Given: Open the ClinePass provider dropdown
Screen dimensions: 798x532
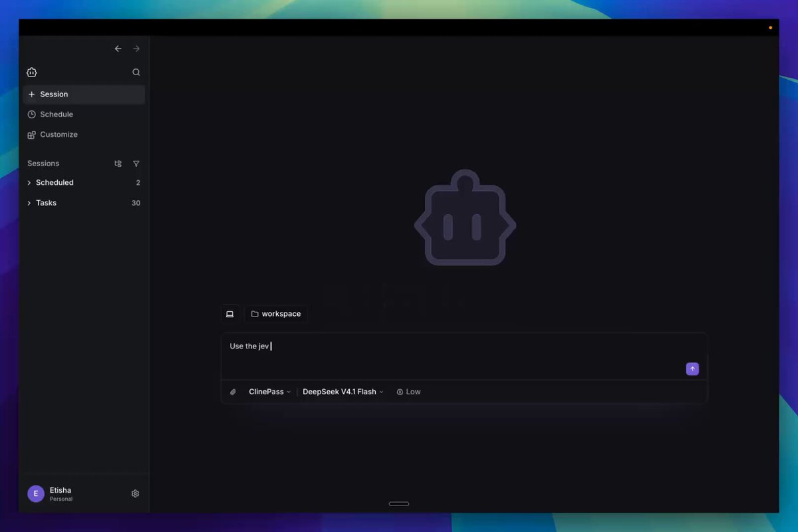Looking at the screenshot, I should (269, 392).
